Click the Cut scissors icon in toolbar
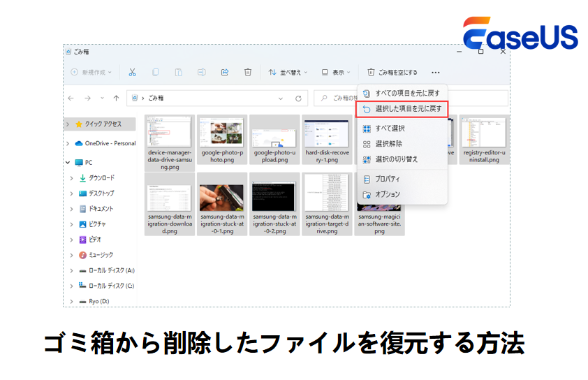This screenshot has height=380, width=588. pyautogui.click(x=133, y=72)
